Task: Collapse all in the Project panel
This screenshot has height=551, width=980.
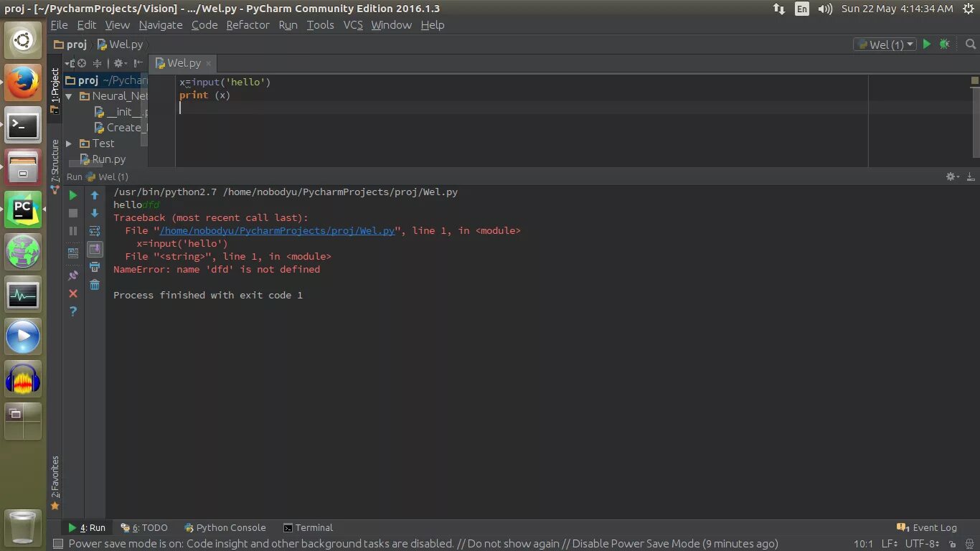Action: [98, 63]
